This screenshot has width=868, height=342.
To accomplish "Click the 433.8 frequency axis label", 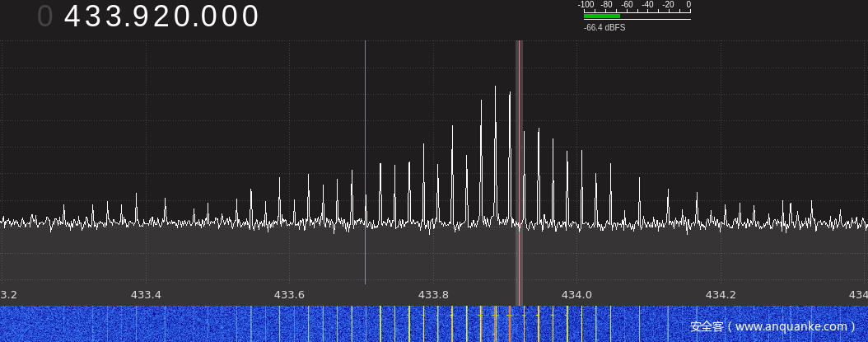I will tap(433, 295).
